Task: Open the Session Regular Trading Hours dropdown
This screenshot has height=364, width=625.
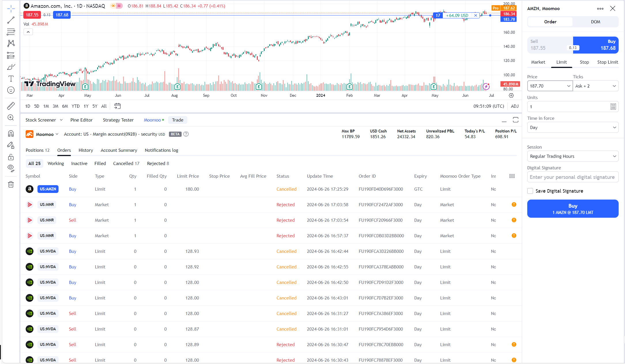Action: pyautogui.click(x=573, y=156)
